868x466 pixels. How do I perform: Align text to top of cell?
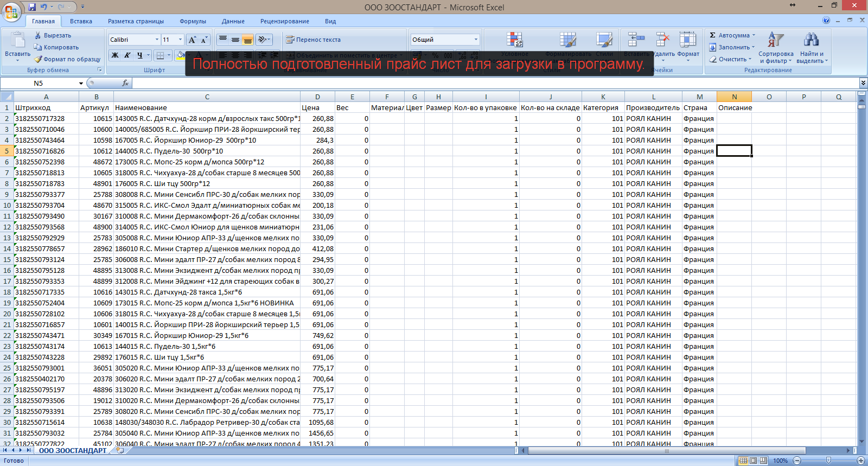(223, 40)
